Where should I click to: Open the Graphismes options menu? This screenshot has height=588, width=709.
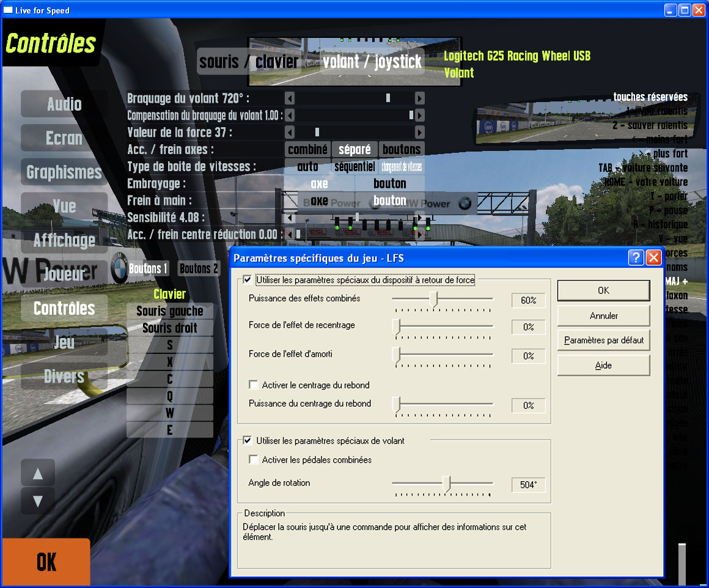click(x=64, y=172)
